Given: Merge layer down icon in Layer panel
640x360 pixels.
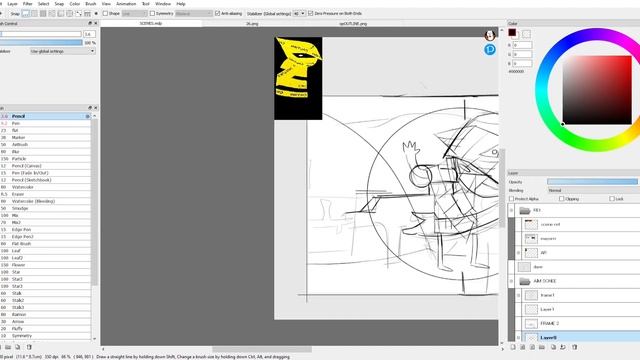Looking at the screenshot, I should point(563,347).
